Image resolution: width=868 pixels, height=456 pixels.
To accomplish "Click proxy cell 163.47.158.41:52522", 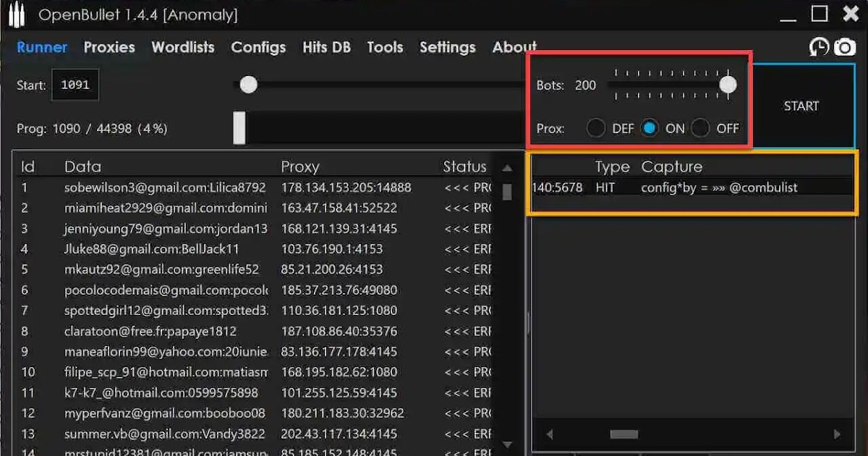I will tap(339, 208).
